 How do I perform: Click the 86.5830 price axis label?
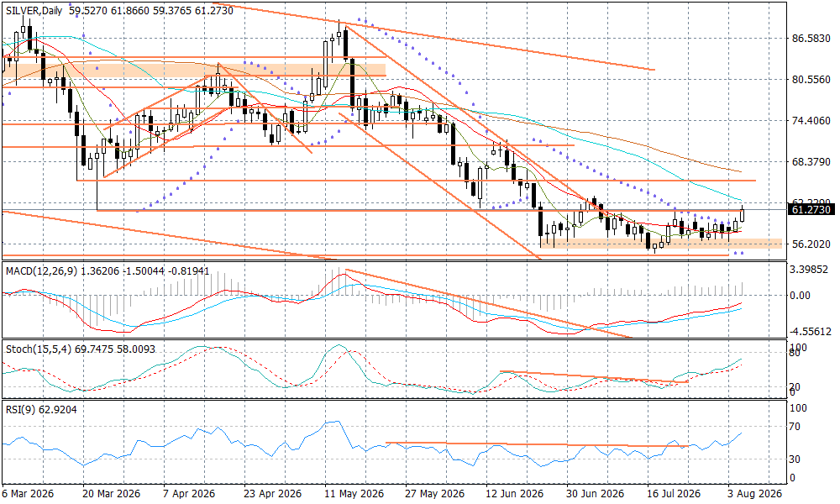811,39
